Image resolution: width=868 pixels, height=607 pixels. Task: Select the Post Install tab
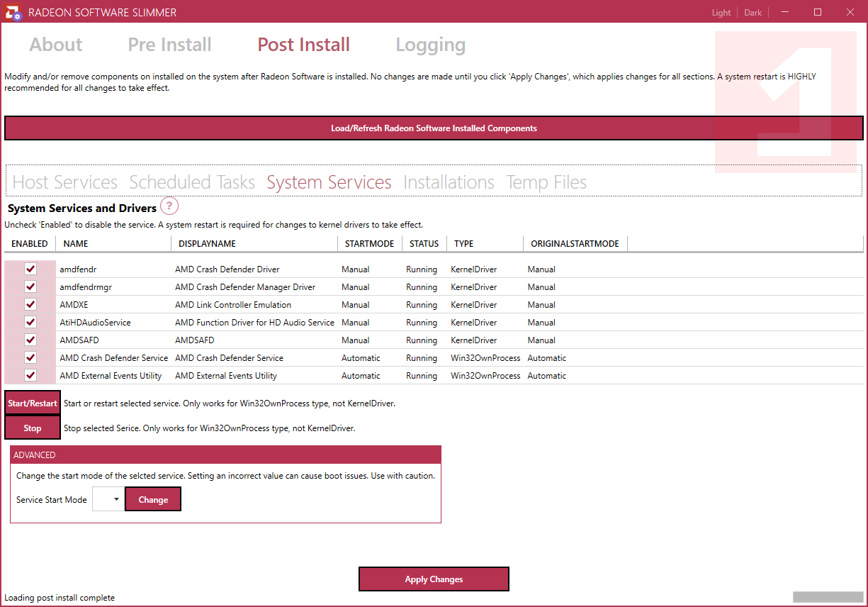click(304, 45)
